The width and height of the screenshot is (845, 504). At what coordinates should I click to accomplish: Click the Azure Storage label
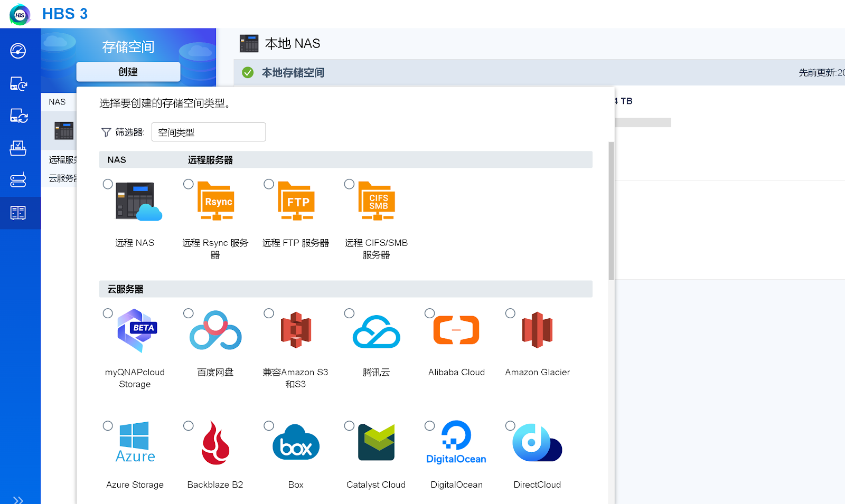135,484
